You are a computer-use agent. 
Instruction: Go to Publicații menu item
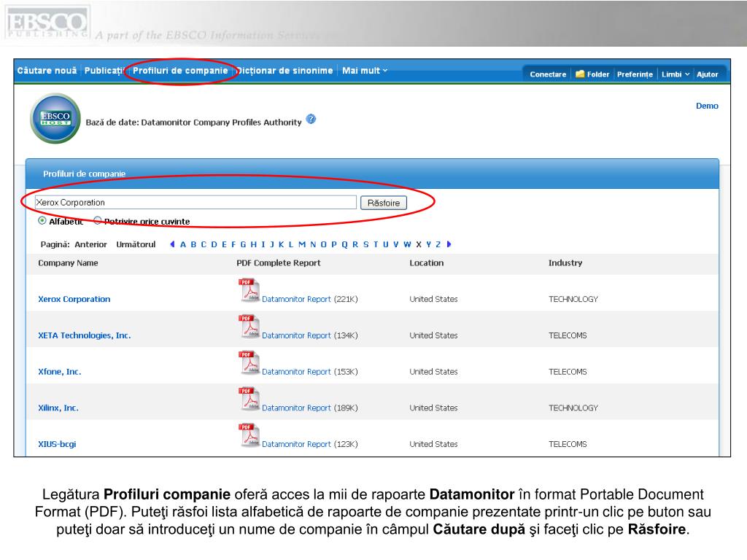(x=104, y=71)
